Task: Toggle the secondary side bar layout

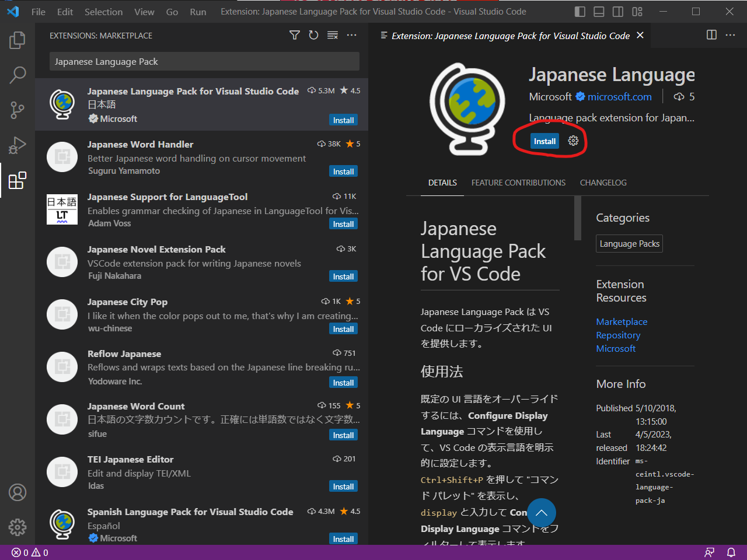Action: tap(618, 12)
